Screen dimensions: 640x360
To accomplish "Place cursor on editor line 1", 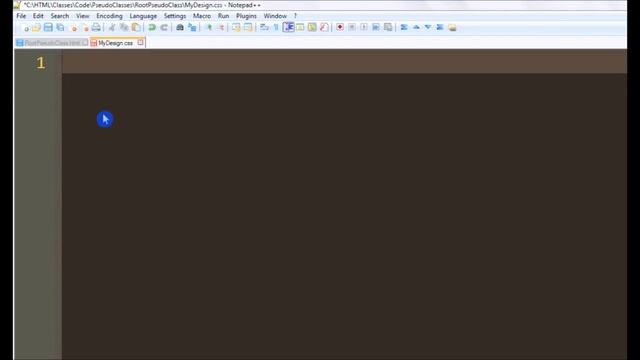I will 344,62.
